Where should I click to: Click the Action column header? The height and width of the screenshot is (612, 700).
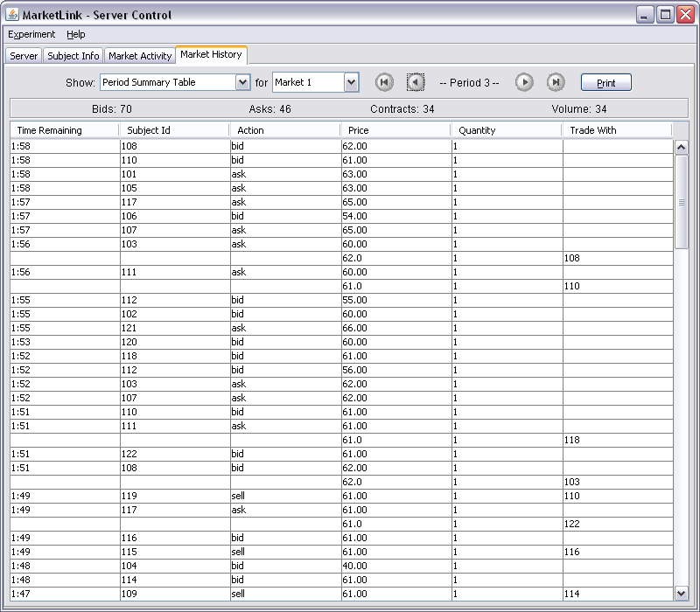(285, 130)
